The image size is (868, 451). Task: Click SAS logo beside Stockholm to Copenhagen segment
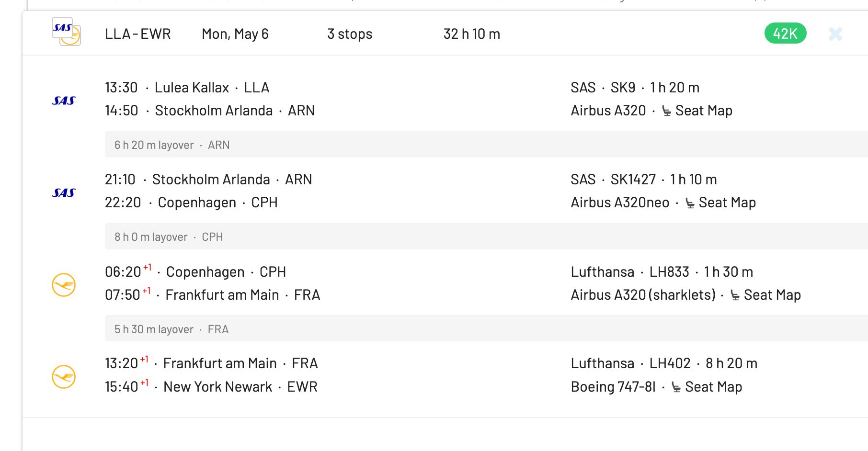point(64,192)
